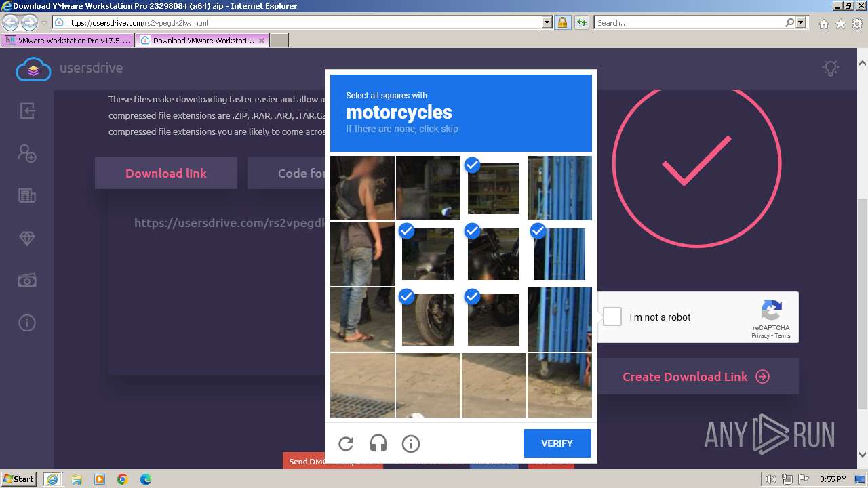
Task: Click the Send DMCA complaint button
Action: coord(332,461)
